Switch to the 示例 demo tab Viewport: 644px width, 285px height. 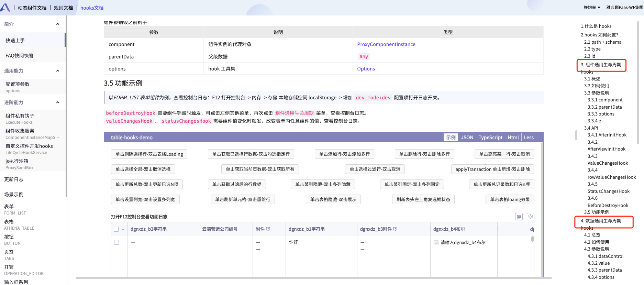tap(451, 138)
